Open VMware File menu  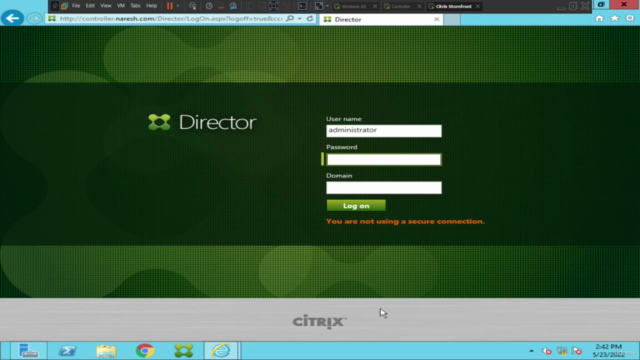(x=76, y=6)
